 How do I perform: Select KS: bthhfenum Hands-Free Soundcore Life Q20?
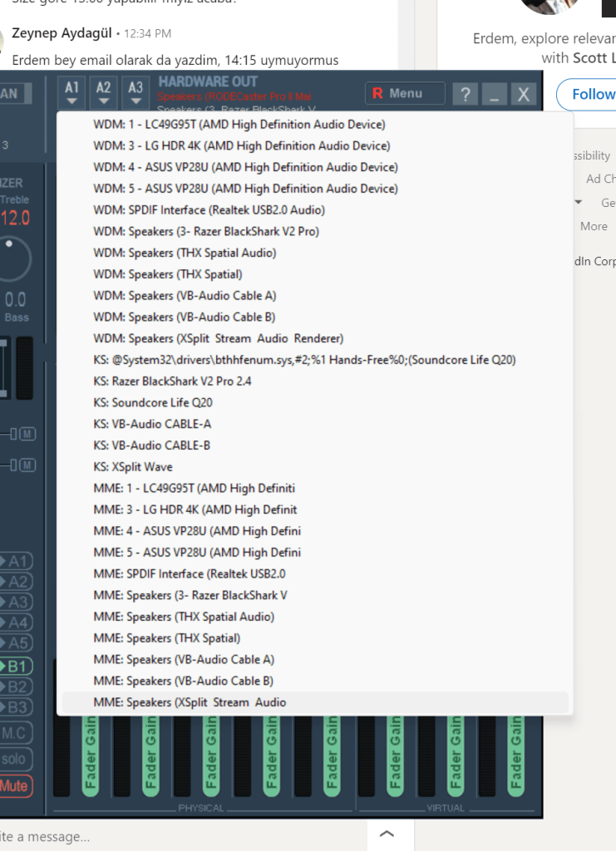315,360
